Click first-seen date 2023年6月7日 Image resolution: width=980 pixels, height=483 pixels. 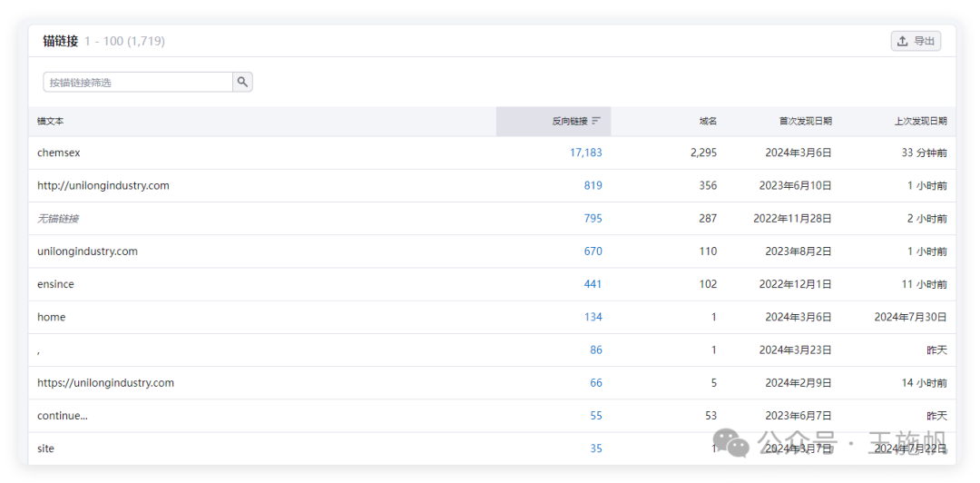click(x=799, y=416)
